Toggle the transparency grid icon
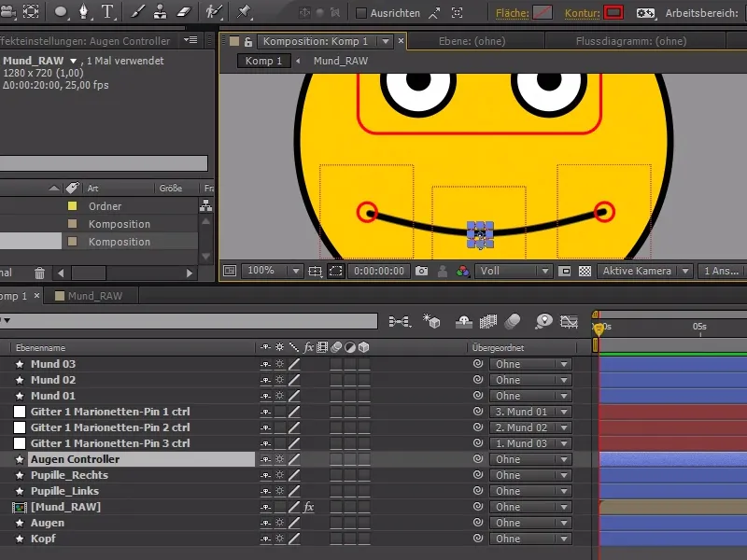747x560 pixels. pyautogui.click(x=585, y=271)
